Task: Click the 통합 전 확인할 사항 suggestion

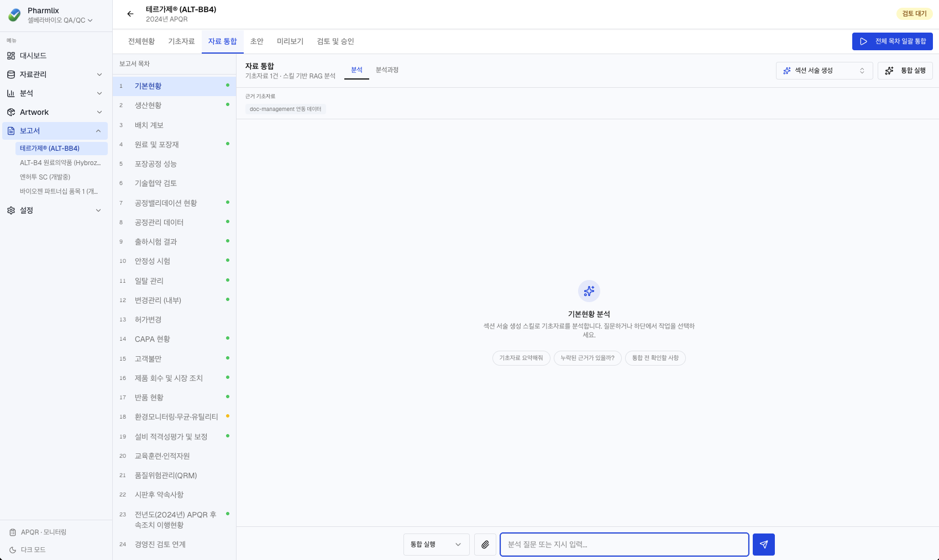Action: click(655, 358)
